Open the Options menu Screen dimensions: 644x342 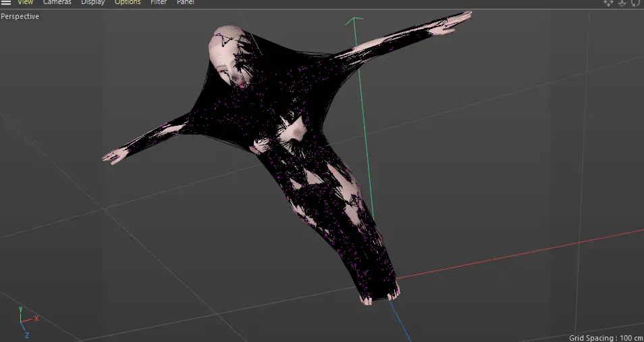(x=128, y=3)
